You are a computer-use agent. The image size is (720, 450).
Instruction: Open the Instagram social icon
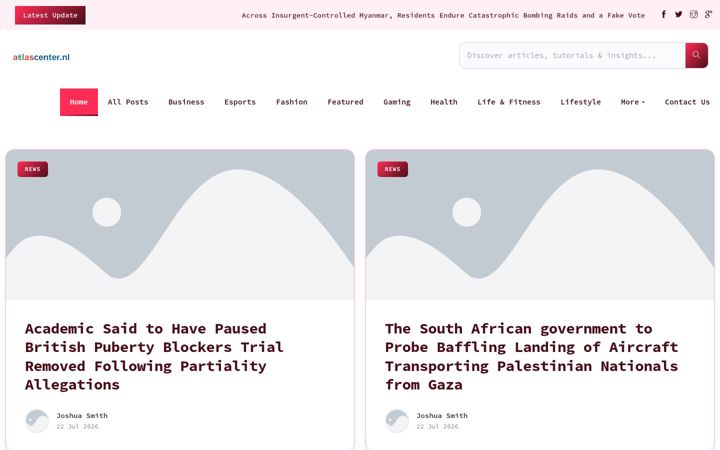693,15
